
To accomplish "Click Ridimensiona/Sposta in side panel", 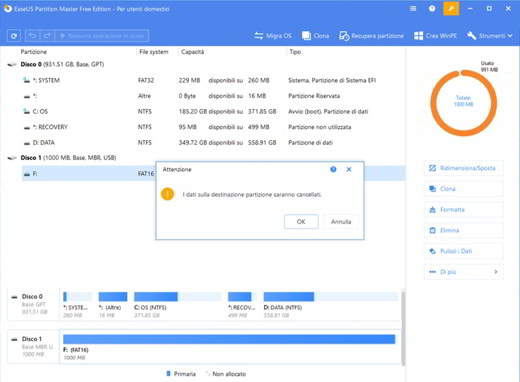I will 463,168.
